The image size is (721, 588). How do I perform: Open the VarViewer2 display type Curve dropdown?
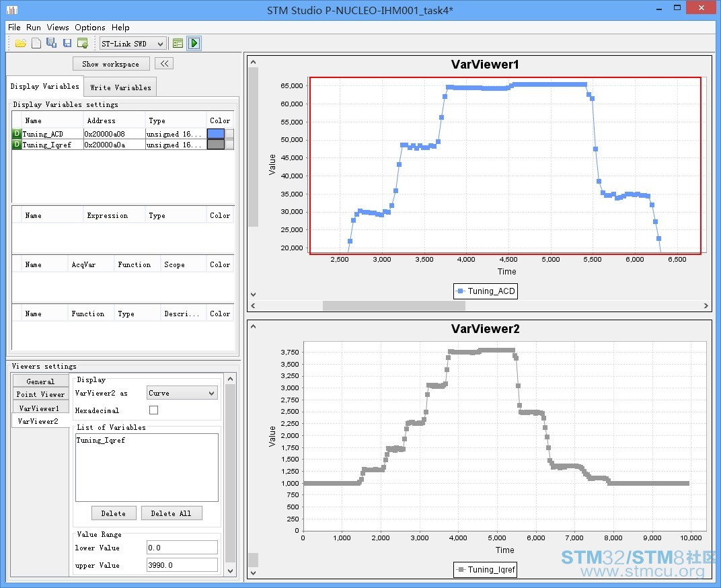point(182,393)
